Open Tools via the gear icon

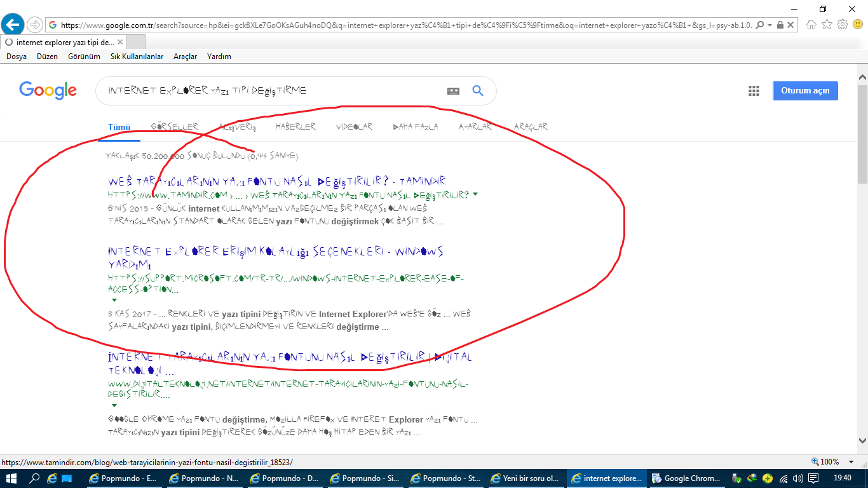click(x=843, y=25)
